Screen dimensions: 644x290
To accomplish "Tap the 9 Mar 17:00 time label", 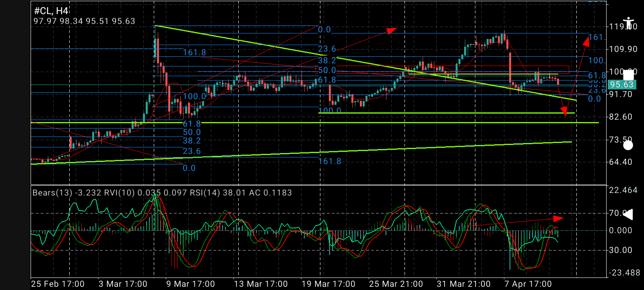I will tap(191, 284).
